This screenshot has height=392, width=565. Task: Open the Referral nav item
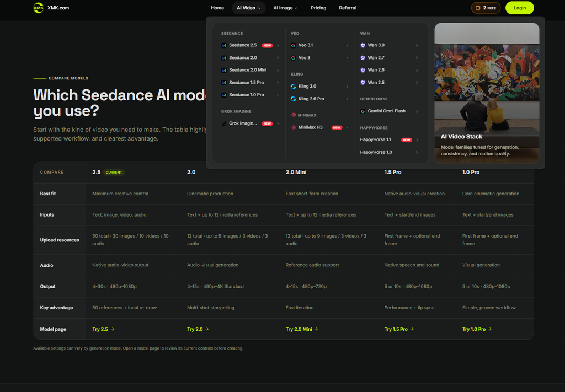point(348,8)
